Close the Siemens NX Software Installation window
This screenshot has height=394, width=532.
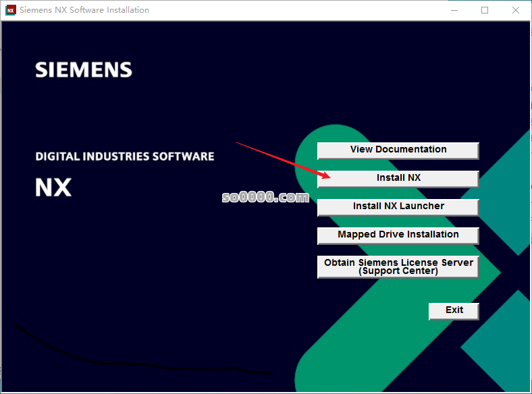tap(515, 10)
